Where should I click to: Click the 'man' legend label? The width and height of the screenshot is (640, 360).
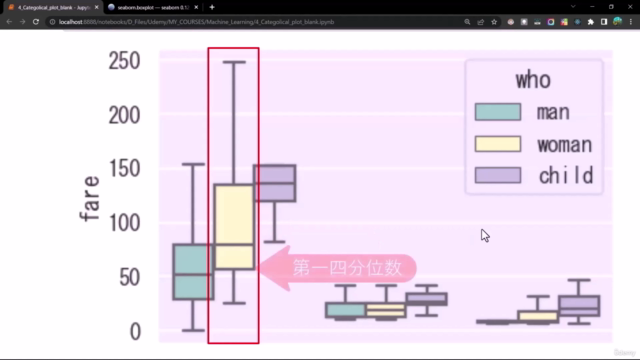tap(553, 112)
